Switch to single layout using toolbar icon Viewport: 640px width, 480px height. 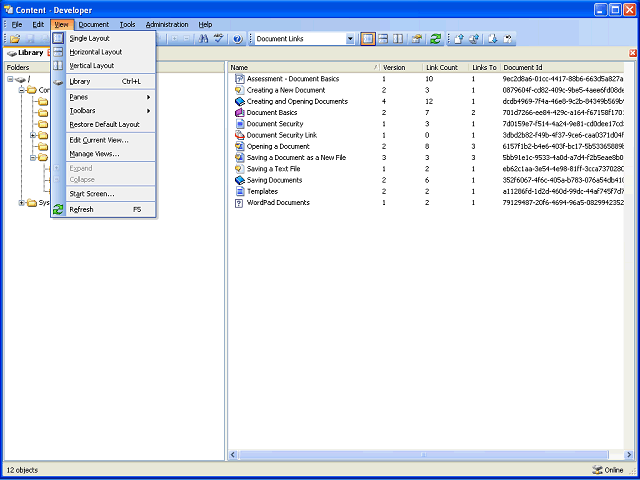pos(368,39)
